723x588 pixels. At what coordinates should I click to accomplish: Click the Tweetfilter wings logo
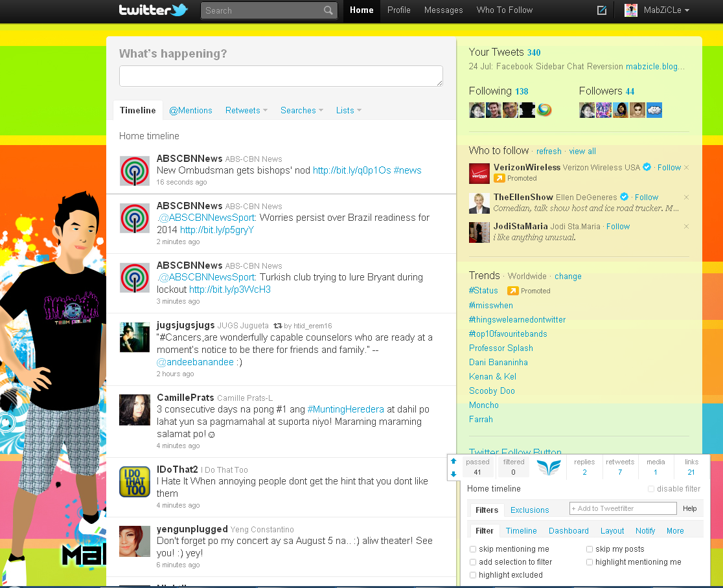pos(549,468)
